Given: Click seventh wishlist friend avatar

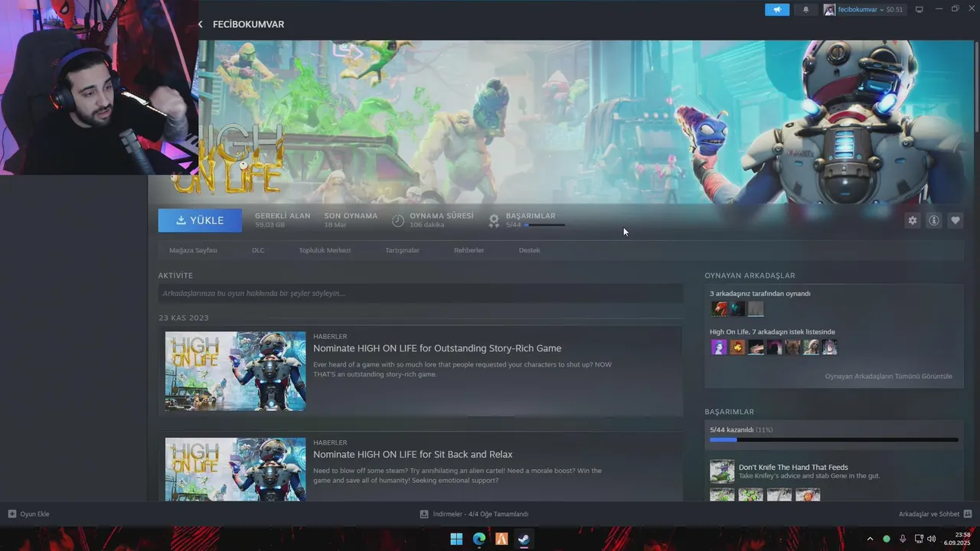Looking at the screenshot, I should click(829, 347).
